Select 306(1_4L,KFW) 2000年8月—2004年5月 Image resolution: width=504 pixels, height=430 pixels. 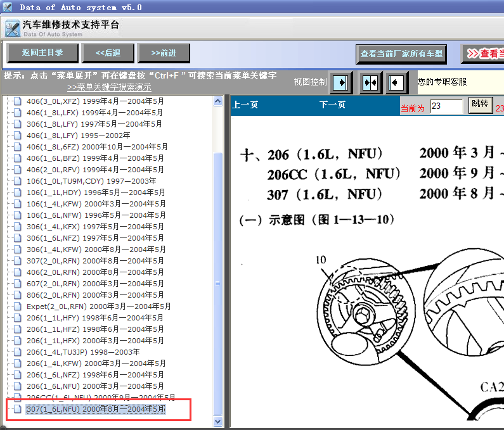[x=96, y=250]
